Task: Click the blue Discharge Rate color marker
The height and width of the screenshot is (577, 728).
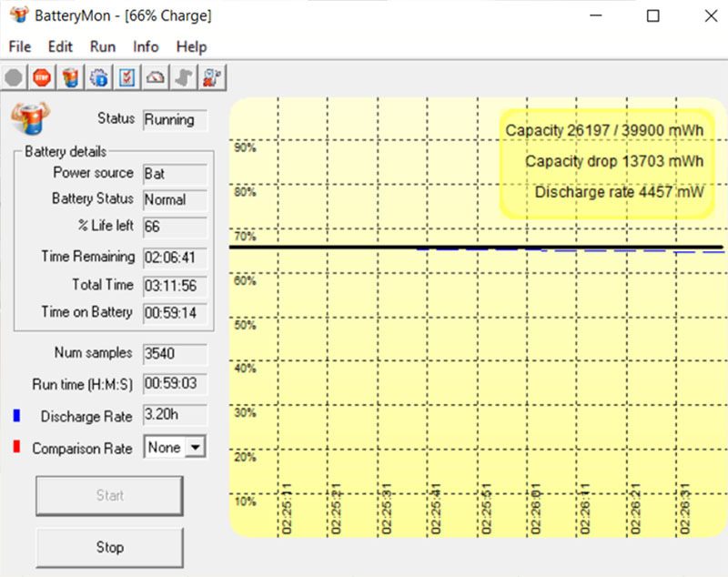Action: click(16, 417)
